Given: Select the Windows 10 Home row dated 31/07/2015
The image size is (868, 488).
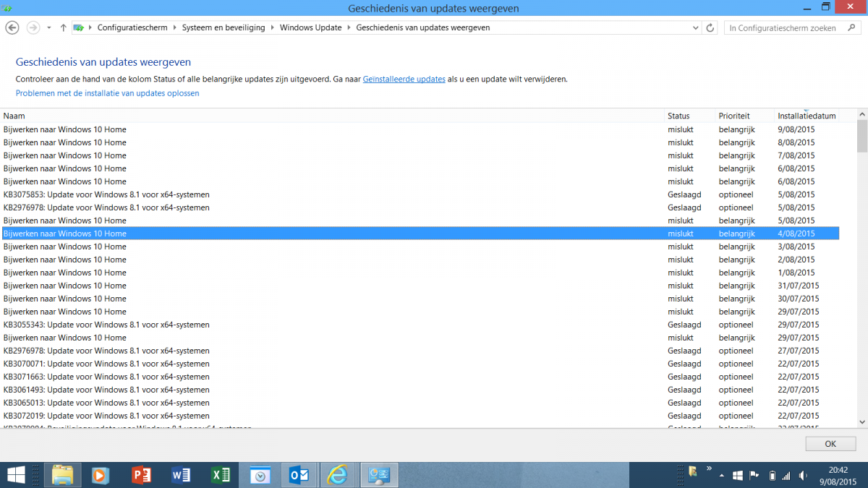Looking at the screenshot, I should click(420, 286).
